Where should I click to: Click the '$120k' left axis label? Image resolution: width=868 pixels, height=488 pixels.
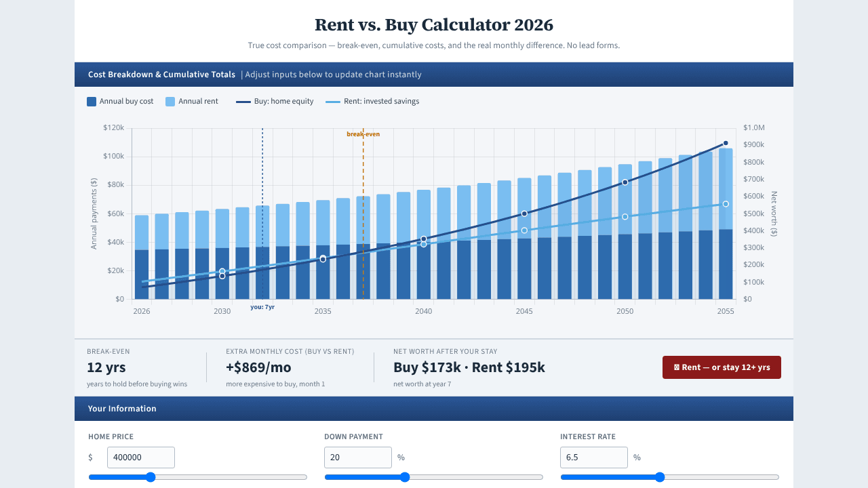pos(113,128)
